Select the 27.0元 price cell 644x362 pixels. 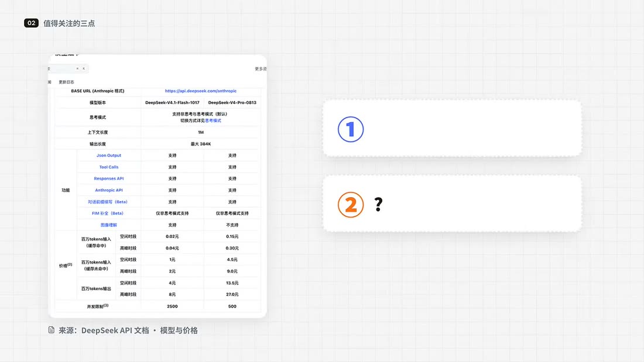[232, 294]
